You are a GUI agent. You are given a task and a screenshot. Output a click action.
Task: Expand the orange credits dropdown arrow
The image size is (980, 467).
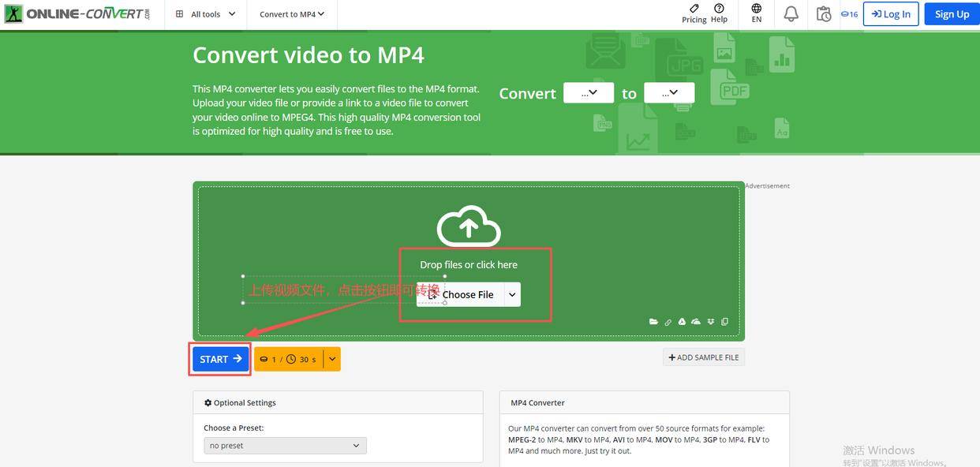pyautogui.click(x=332, y=359)
